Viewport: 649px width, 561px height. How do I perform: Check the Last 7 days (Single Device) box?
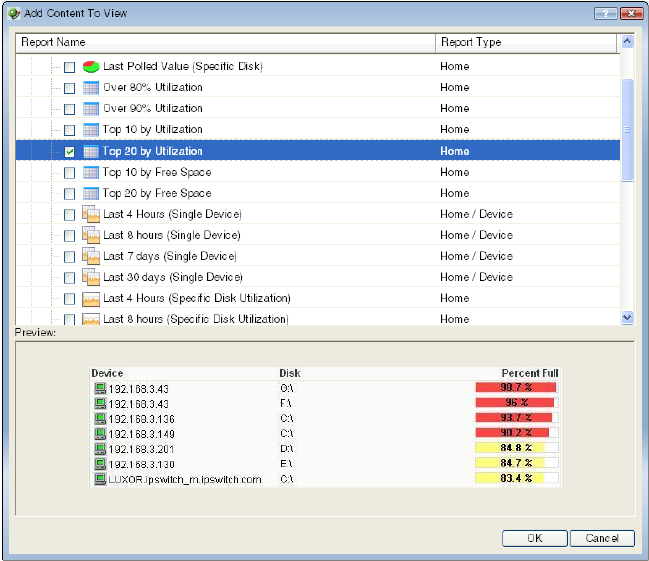point(69,257)
